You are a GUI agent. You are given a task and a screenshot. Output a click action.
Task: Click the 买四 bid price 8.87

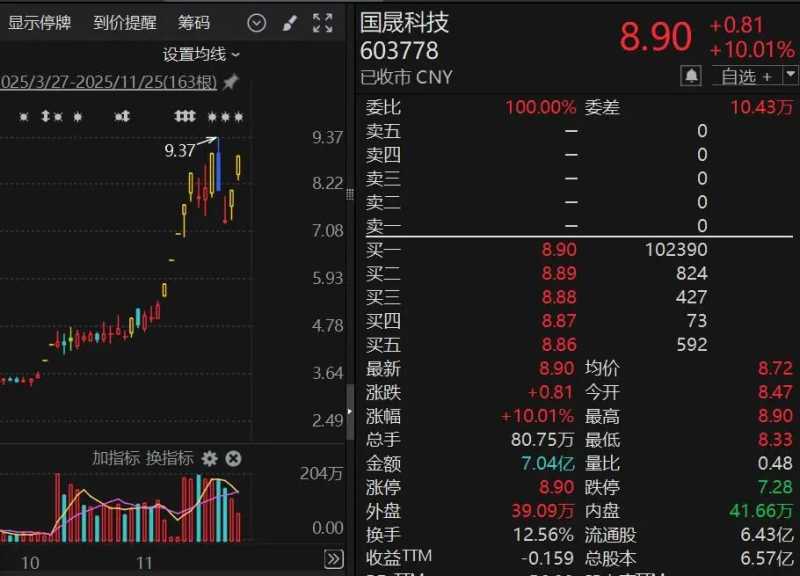[559, 321]
